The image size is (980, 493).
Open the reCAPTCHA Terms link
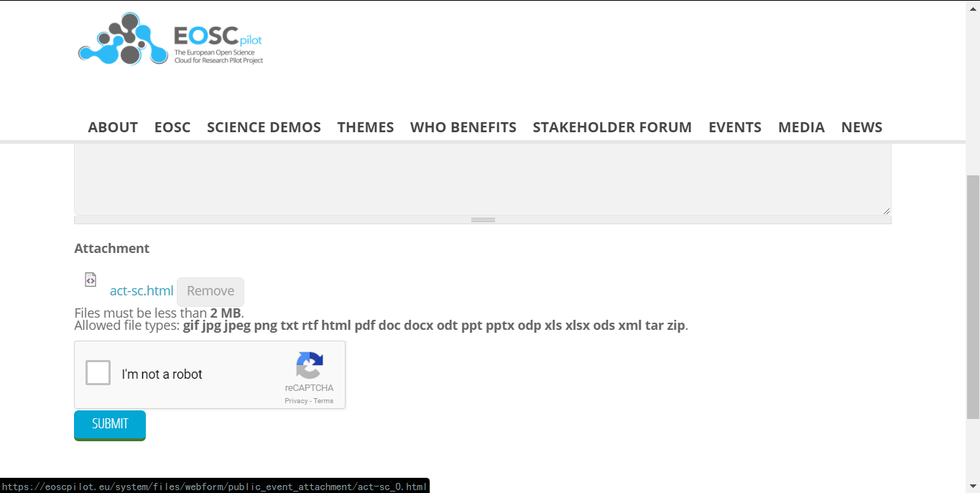click(323, 400)
